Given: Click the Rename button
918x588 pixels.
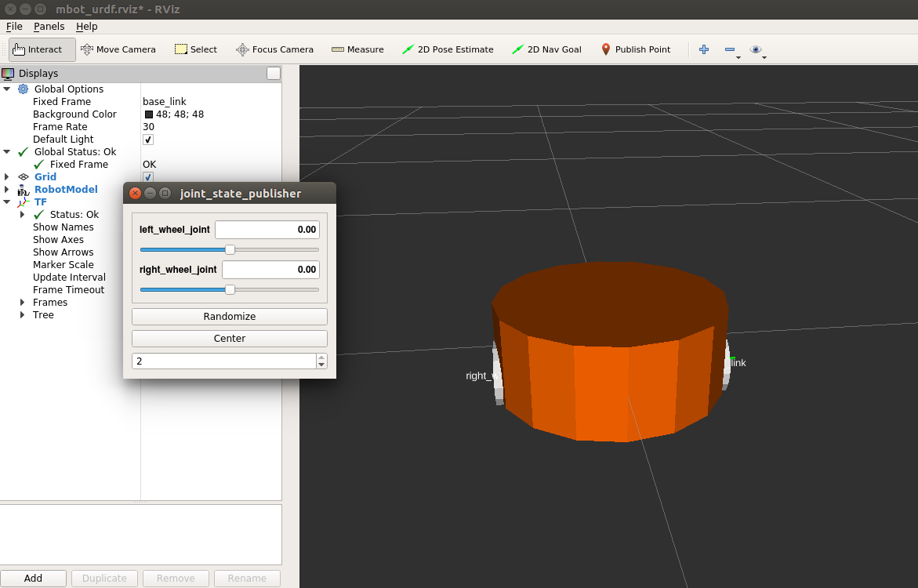Looking at the screenshot, I should pos(247,579).
